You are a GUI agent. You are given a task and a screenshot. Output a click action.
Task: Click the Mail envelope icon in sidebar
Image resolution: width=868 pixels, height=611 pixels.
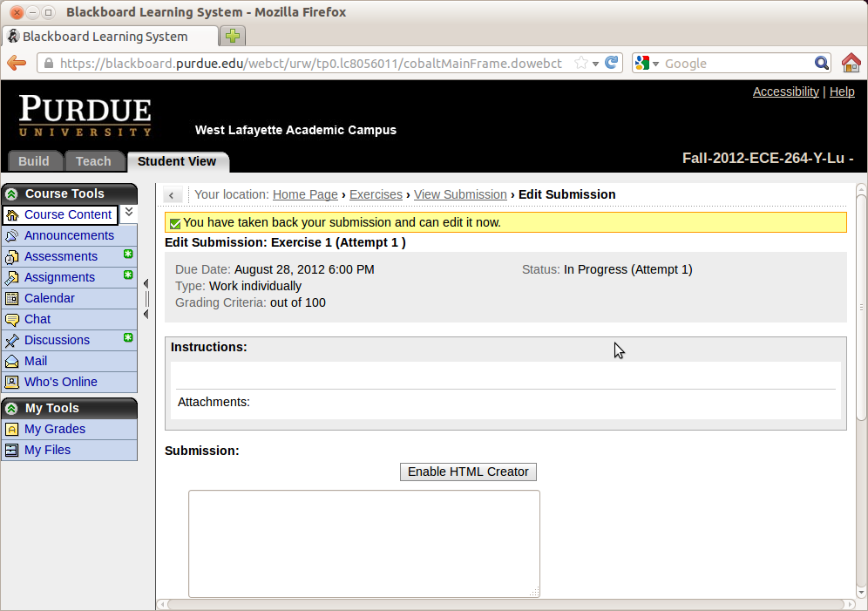pyautogui.click(x=11, y=362)
